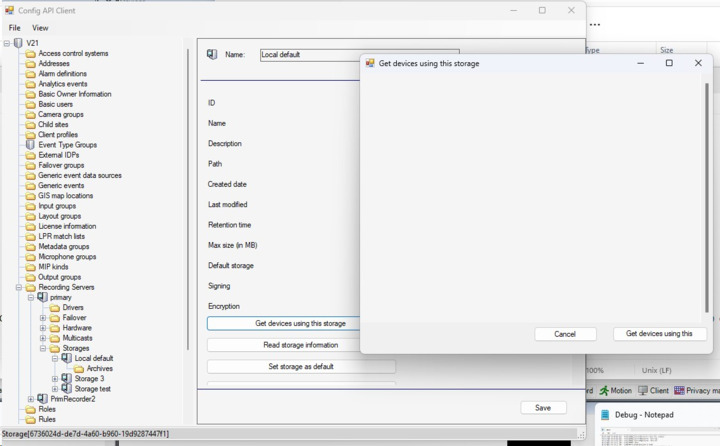Select the Archives folder icon

(78, 369)
